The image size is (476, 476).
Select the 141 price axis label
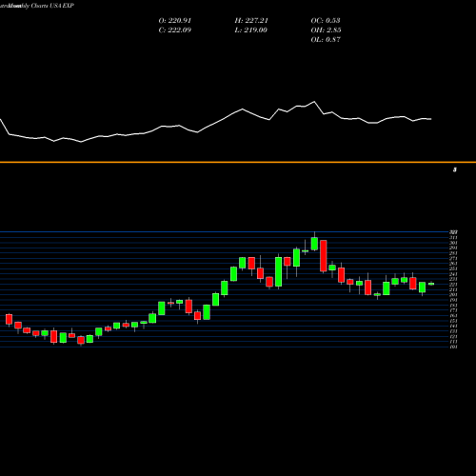453,326
